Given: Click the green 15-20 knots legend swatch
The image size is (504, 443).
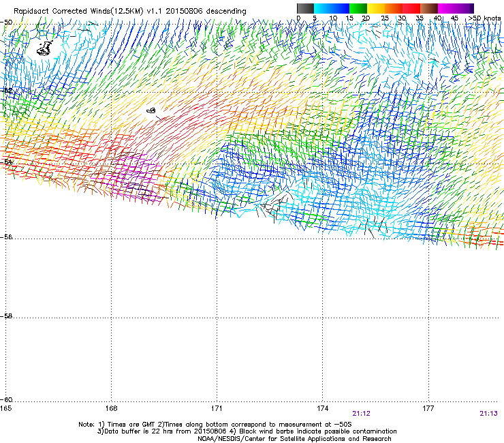Looking at the screenshot, I should (358, 8).
